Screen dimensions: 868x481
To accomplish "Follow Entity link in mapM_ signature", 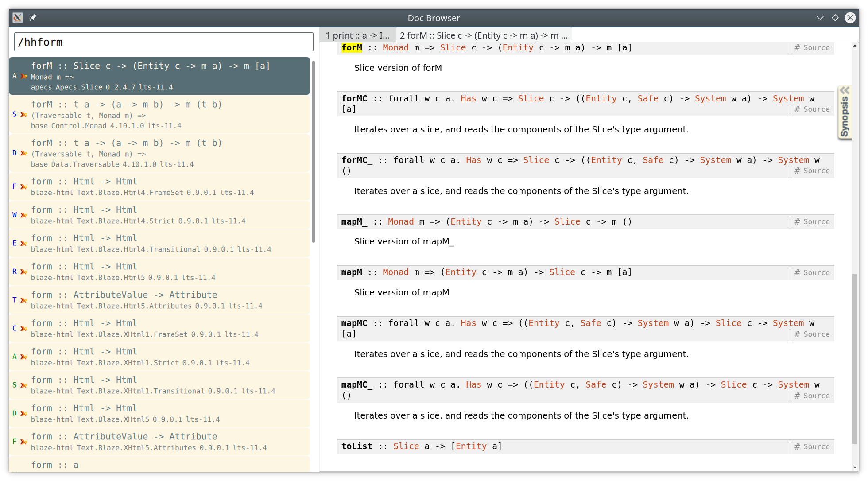I will click(x=466, y=222).
